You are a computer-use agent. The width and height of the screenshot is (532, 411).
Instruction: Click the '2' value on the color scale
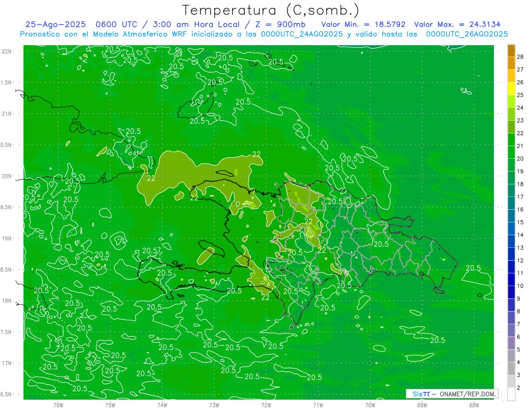click(518, 388)
